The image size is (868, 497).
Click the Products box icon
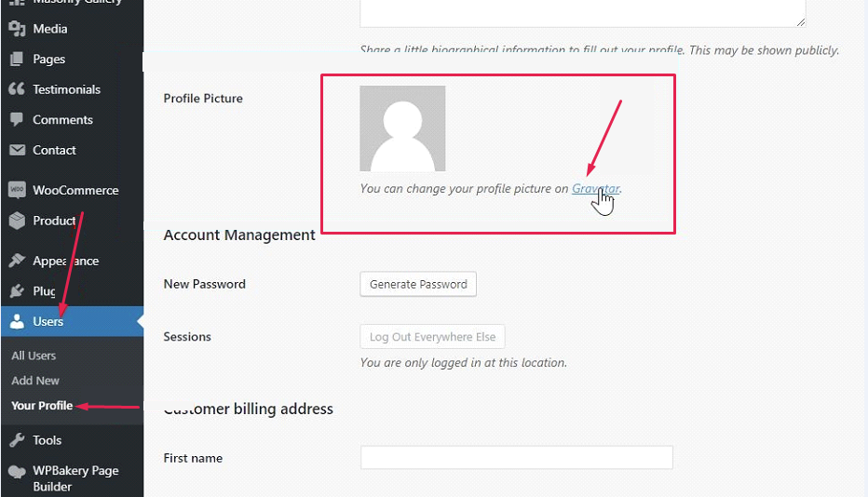pyautogui.click(x=17, y=221)
